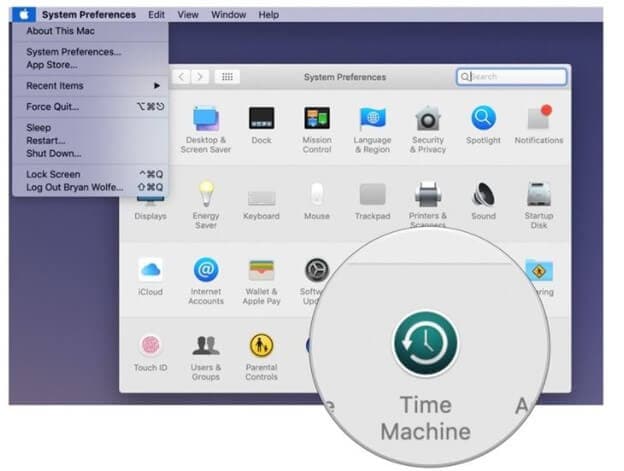The width and height of the screenshot is (624, 471).
Task: Open the System Preferences app menu
Action: 89,15
